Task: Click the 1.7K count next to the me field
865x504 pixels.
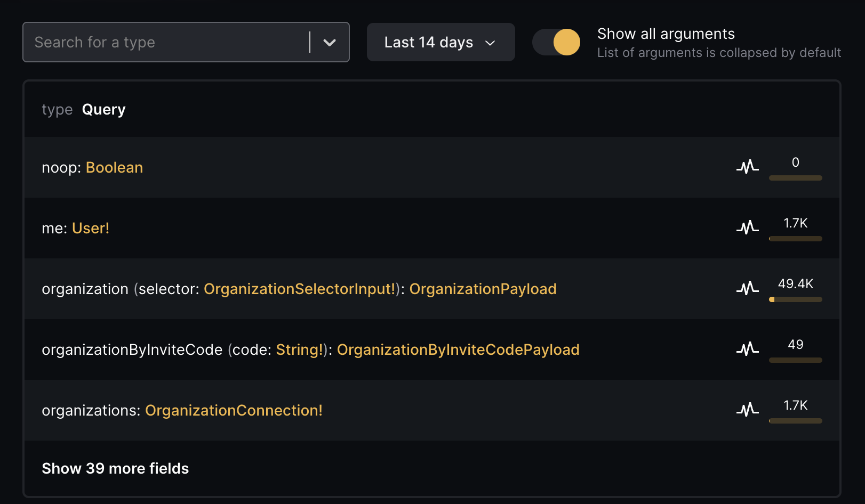Action: [795, 223]
